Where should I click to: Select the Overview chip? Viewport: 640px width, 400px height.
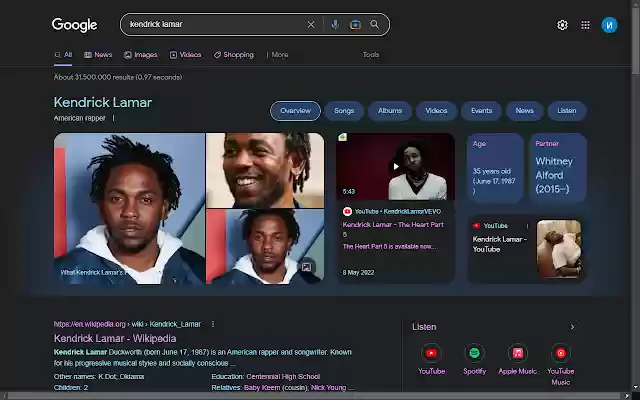(x=295, y=111)
